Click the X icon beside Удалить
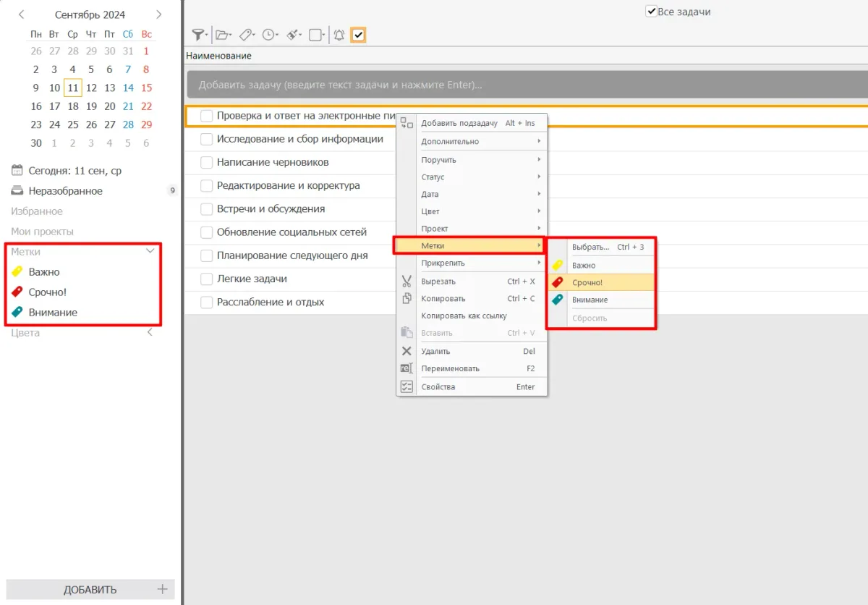This screenshot has height=605, width=868. (x=407, y=352)
